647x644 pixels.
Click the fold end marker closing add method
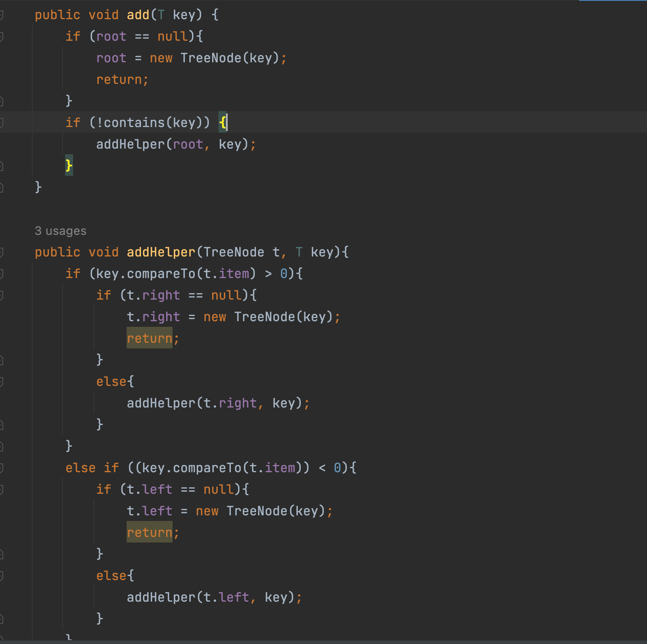[2, 187]
